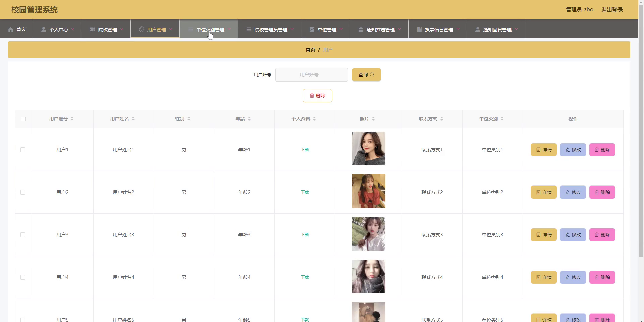The height and width of the screenshot is (322, 644).
Task: Open the 通知推送管理 menu
Action: click(379, 29)
